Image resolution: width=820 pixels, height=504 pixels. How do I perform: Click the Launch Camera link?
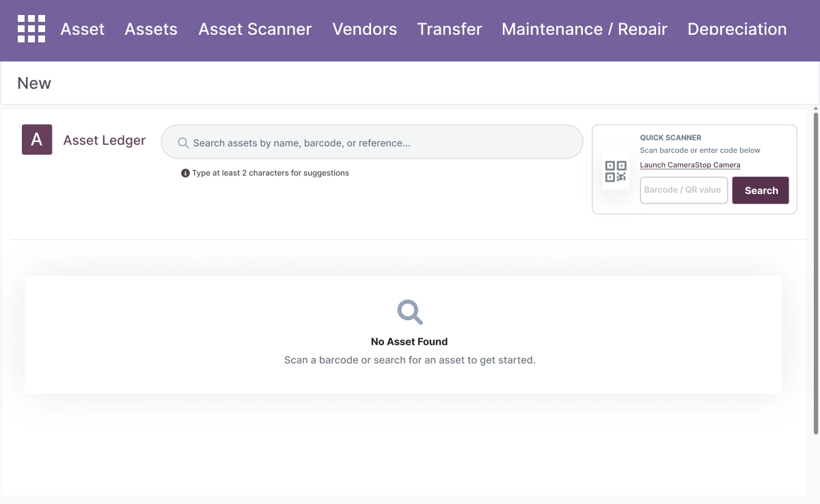click(666, 165)
